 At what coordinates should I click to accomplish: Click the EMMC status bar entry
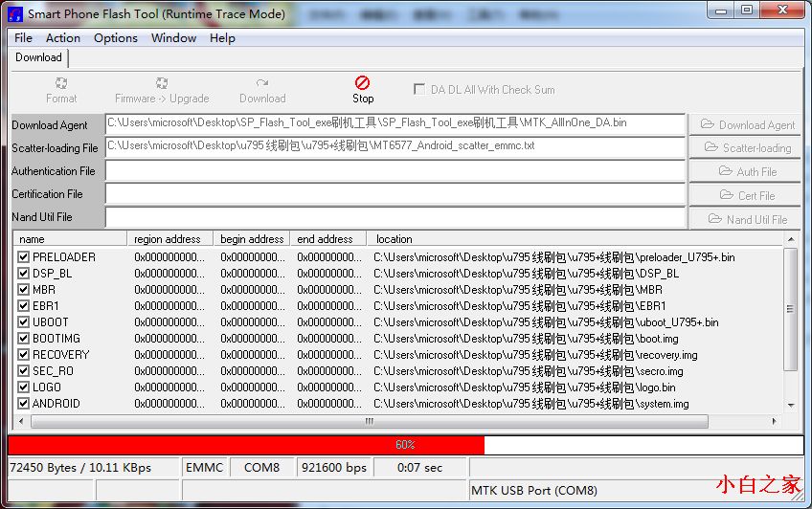tap(205, 468)
